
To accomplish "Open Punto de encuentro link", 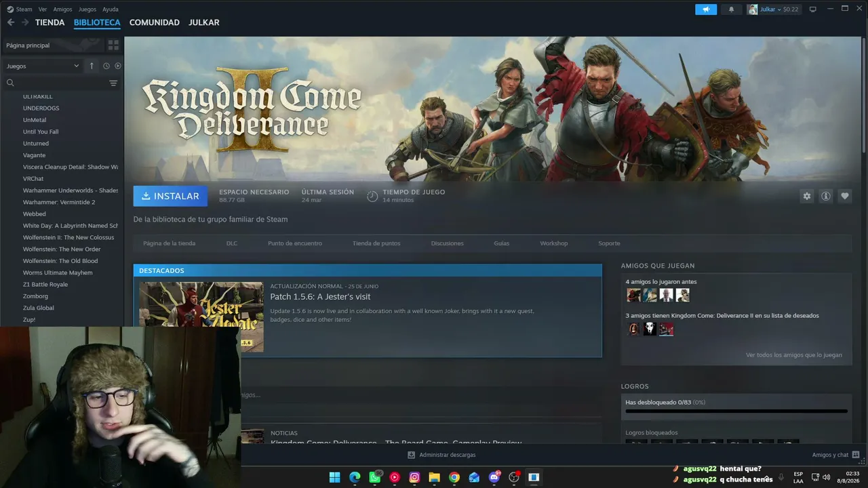I will (x=295, y=243).
